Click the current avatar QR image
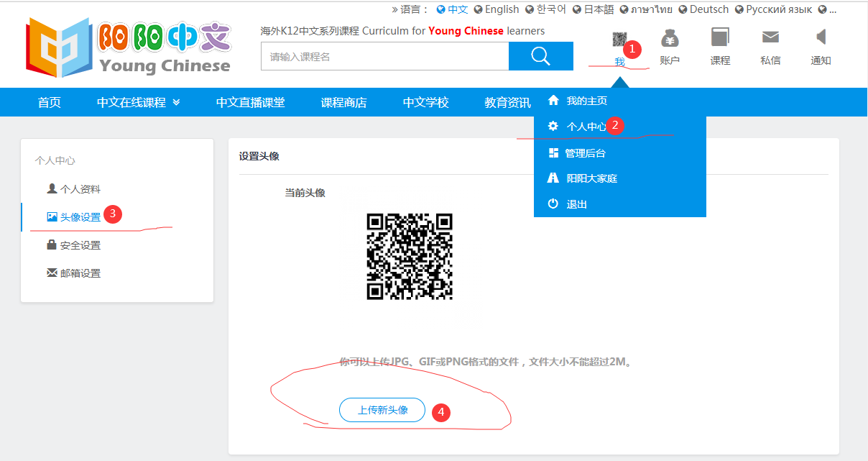Viewport: 868px width, 461px height. pos(410,256)
